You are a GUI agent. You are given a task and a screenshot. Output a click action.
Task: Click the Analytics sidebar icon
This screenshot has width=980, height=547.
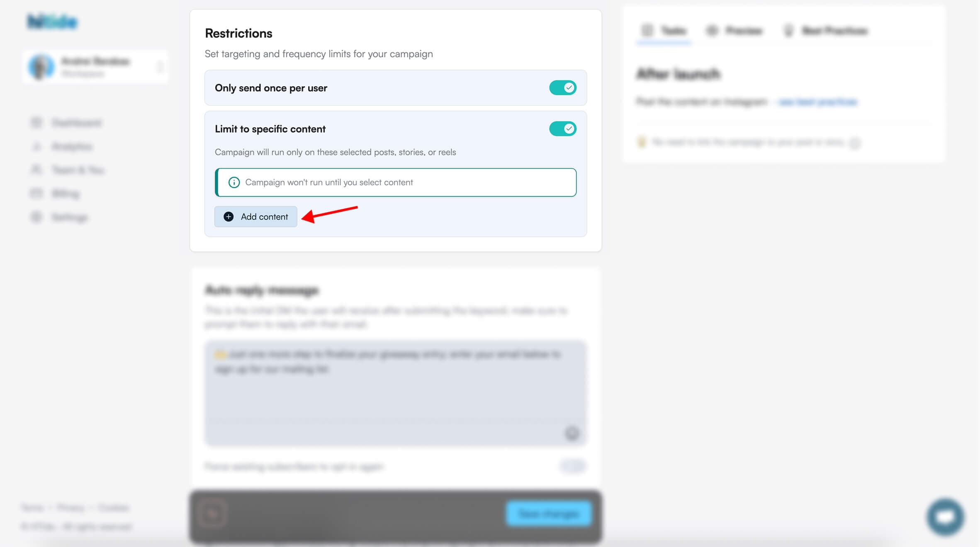pos(36,146)
